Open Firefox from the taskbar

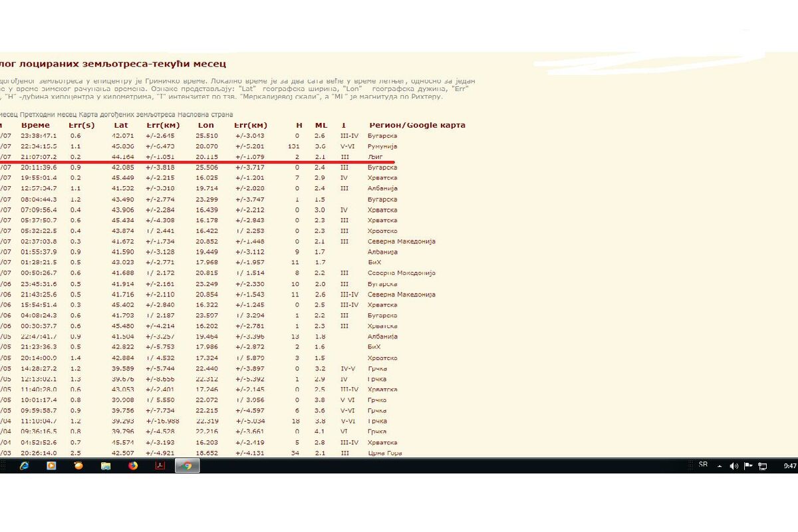click(x=133, y=466)
